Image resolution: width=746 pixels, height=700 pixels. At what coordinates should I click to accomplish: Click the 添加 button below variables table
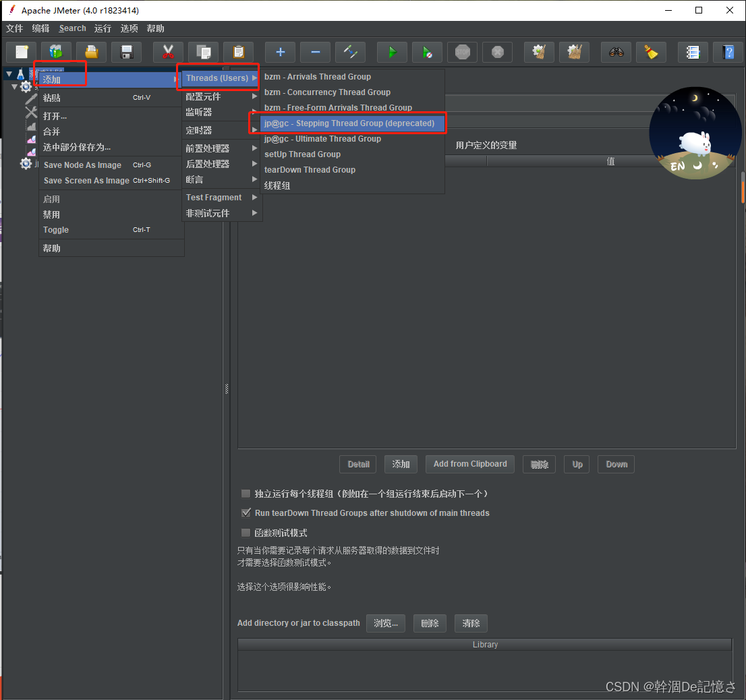[401, 464]
